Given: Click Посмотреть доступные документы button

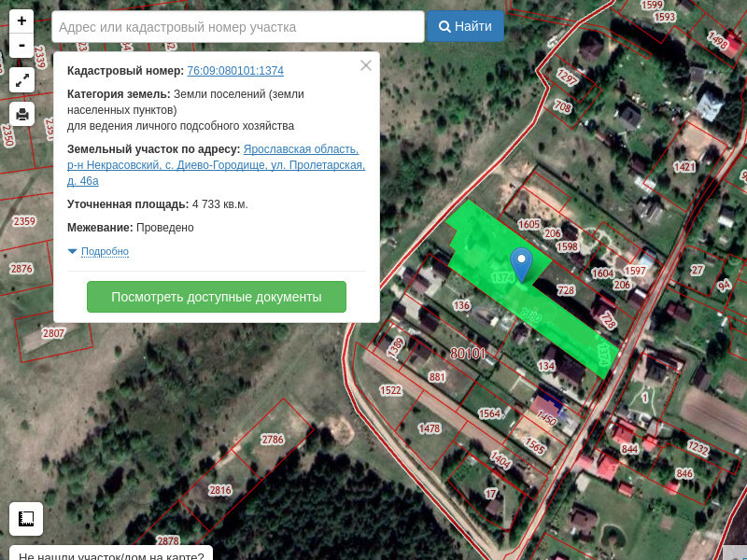Looking at the screenshot, I should (x=216, y=297).
